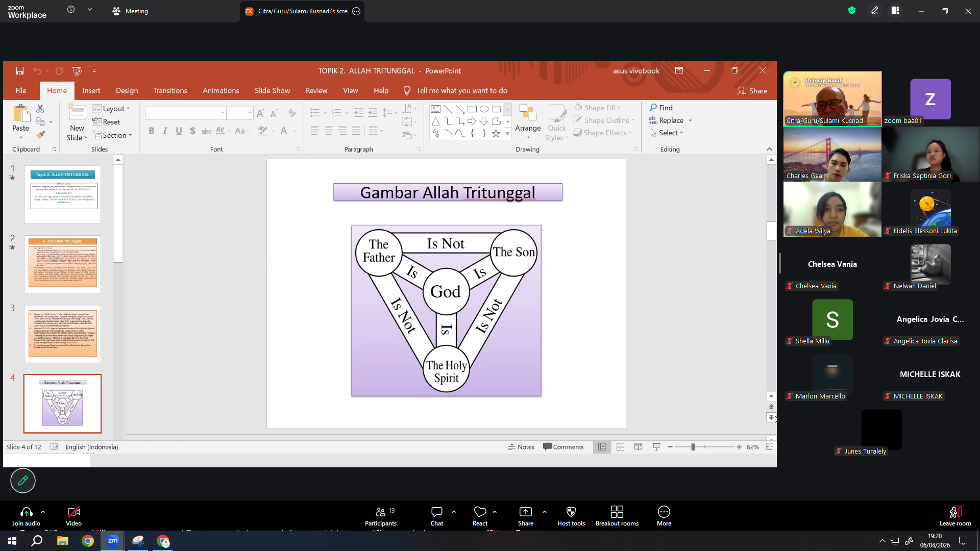Adjust the zoom slider handle

click(693, 447)
